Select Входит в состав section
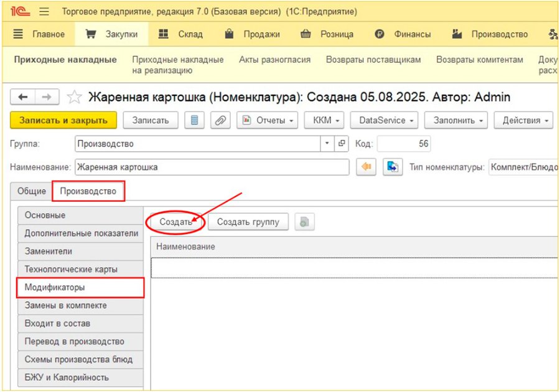The height and width of the screenshot is (392, 560). point(80,324)
